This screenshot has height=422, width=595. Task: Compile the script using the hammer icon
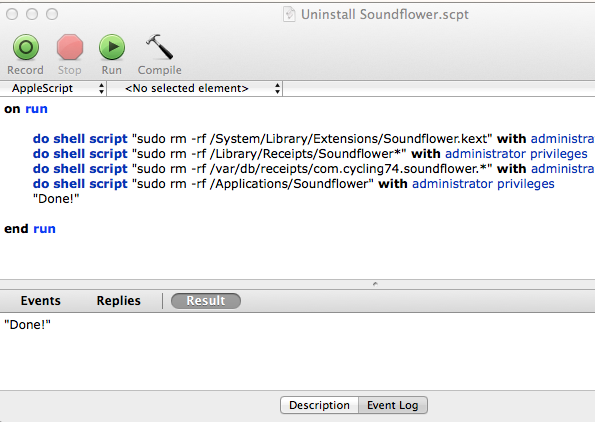coord(159,47)
